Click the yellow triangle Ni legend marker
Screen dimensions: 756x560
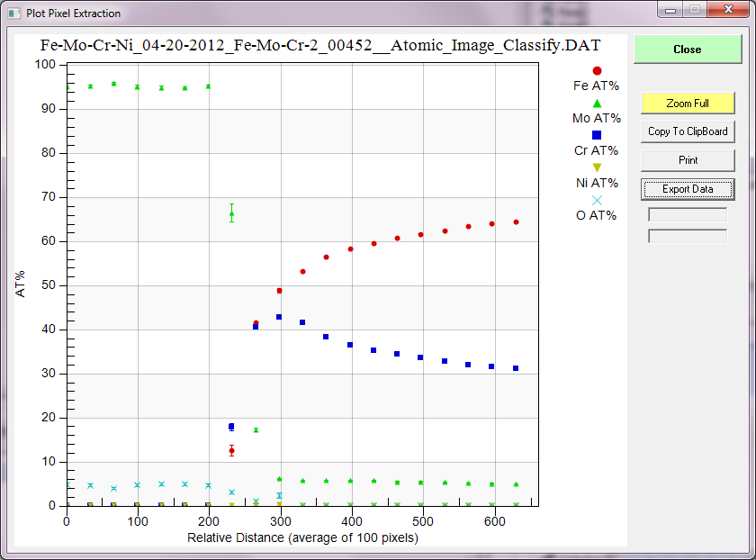[x=596, y=167]
